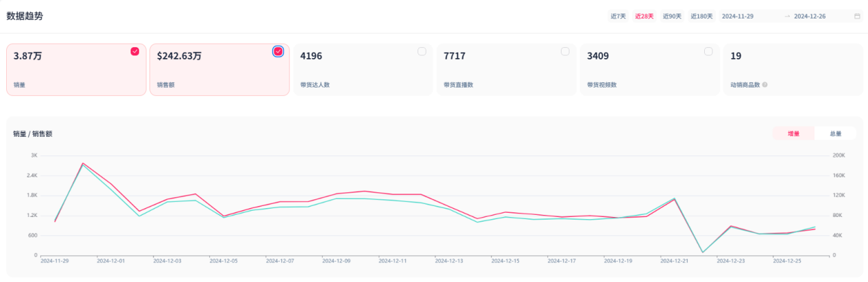Click the chart peak near 2024-11-30
This screenshot has height=282, width=868.
(x=83, y=164)
